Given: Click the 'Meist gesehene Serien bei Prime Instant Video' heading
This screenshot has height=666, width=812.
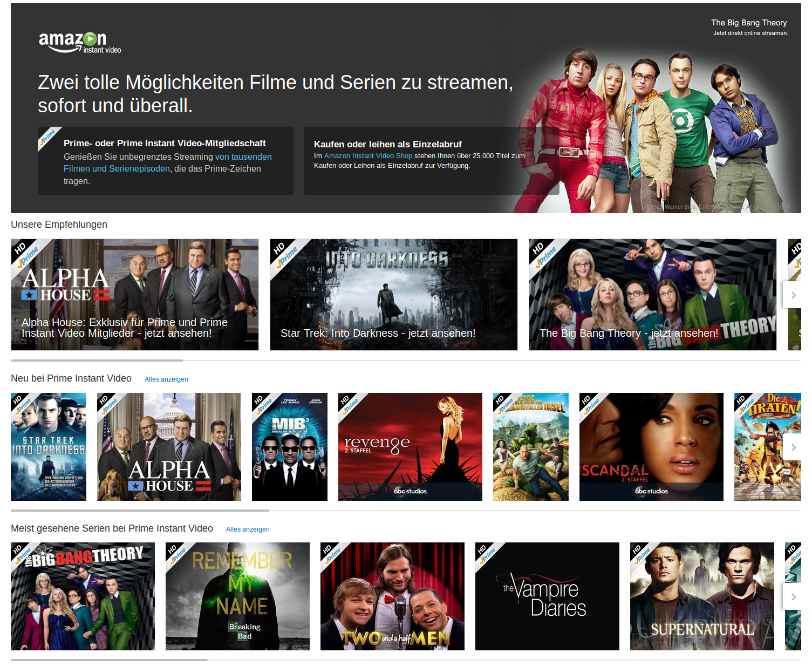Looking at the screenshot, I should pyautogui.click(x=112, y=528).
